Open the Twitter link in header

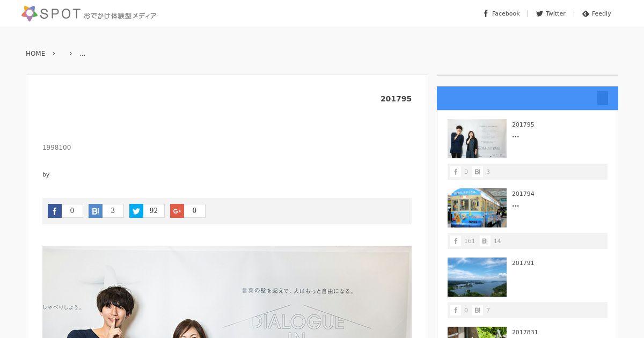coord(551,13)
